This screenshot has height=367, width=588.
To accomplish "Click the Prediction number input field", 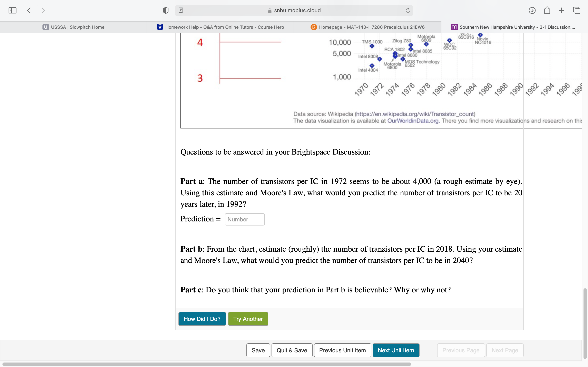I will (x=244, y=219).
